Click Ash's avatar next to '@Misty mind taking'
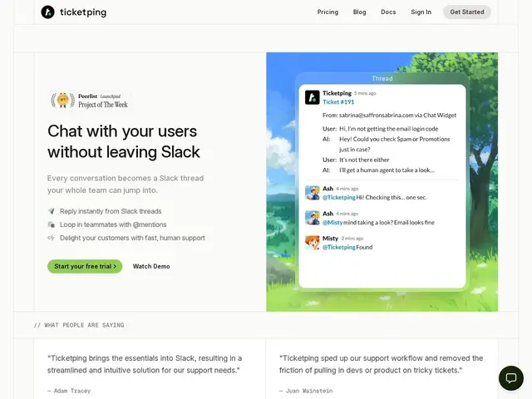Image resolution: width=532 pixels, height=399 pixels. (x=313, y=218)
